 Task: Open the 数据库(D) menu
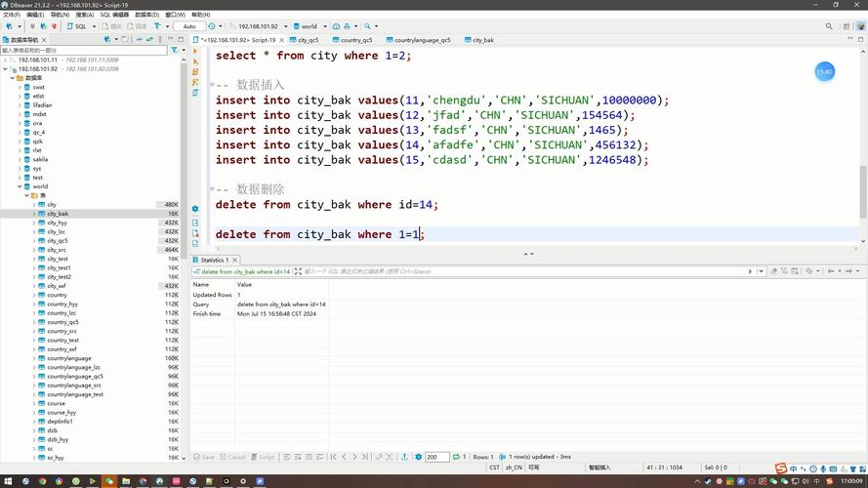click(x=146, y=15)
